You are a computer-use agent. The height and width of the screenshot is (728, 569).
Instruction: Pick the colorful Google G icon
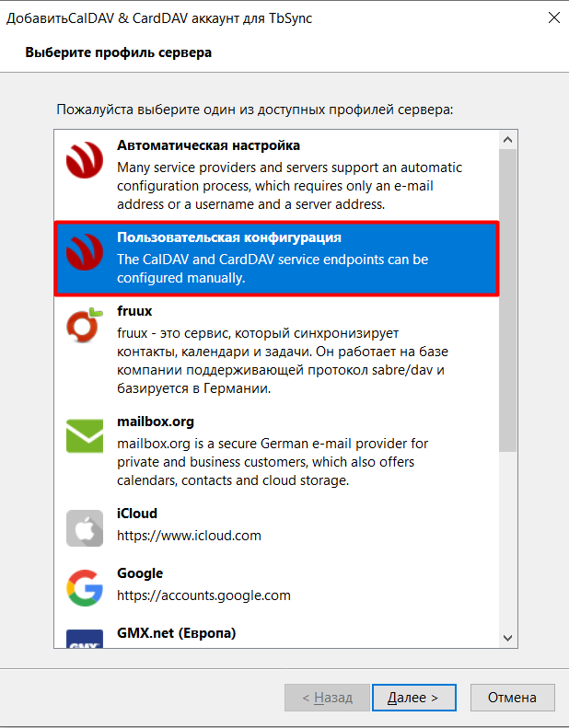coord(85,588)
